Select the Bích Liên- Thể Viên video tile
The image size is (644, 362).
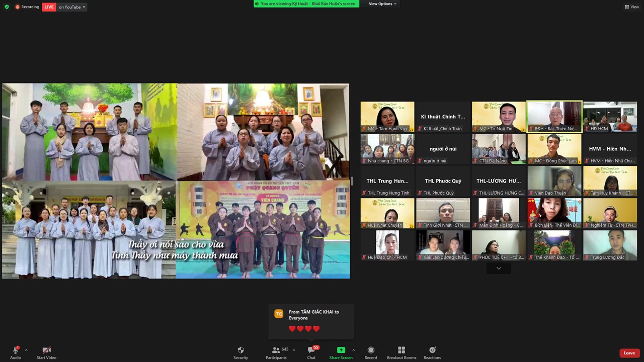click(x=554, y=214)
